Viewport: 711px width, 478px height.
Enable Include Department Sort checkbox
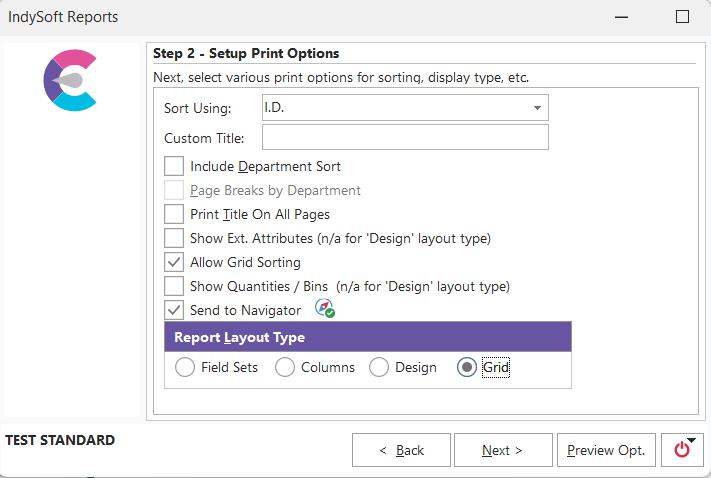tap(174, 166)
